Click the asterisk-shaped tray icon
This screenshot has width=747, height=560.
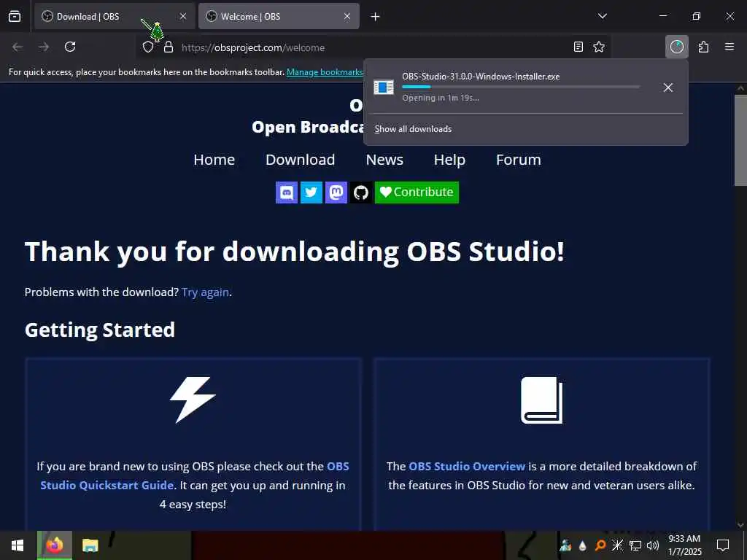[617, 545]
